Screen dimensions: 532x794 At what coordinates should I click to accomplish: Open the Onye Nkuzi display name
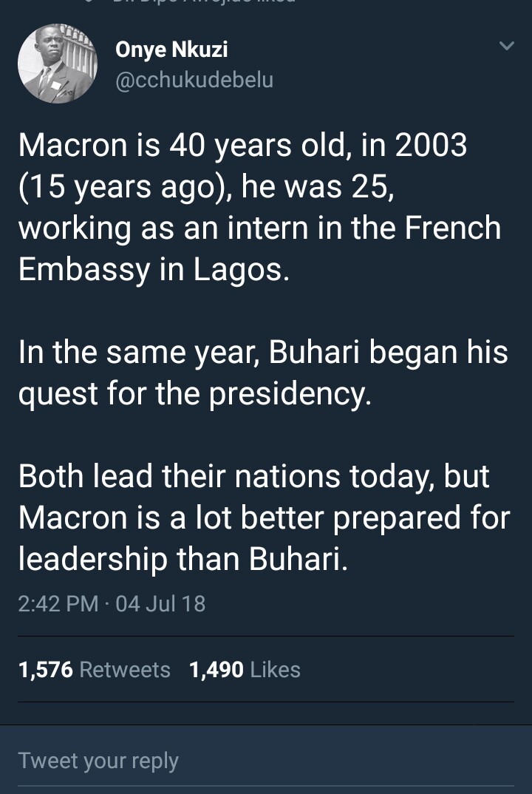[x=171, y=50]
